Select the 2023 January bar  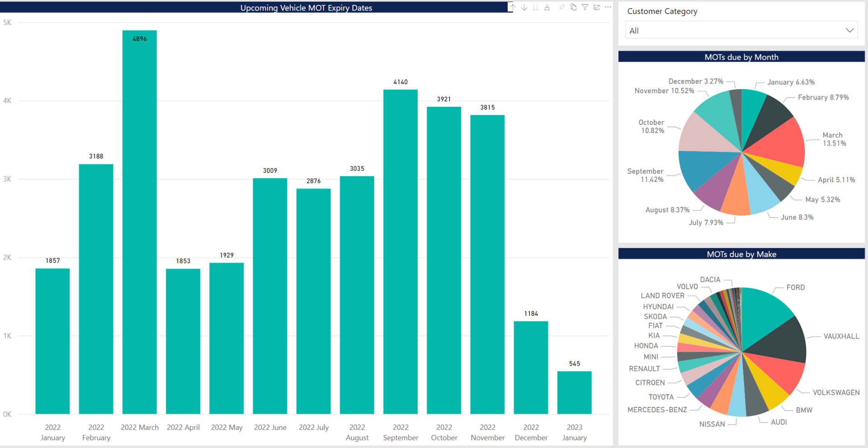(574, 391)
